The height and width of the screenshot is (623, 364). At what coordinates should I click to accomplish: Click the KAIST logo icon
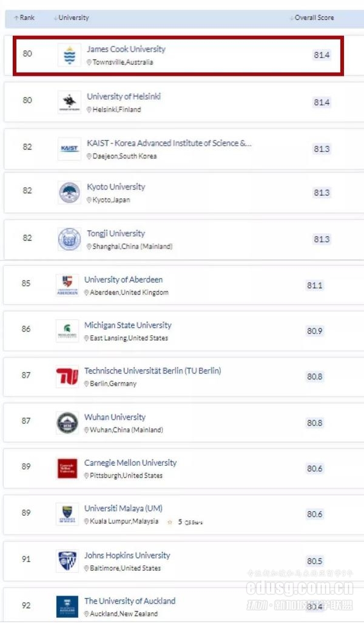pyautogui.click(x=69, y=149)
